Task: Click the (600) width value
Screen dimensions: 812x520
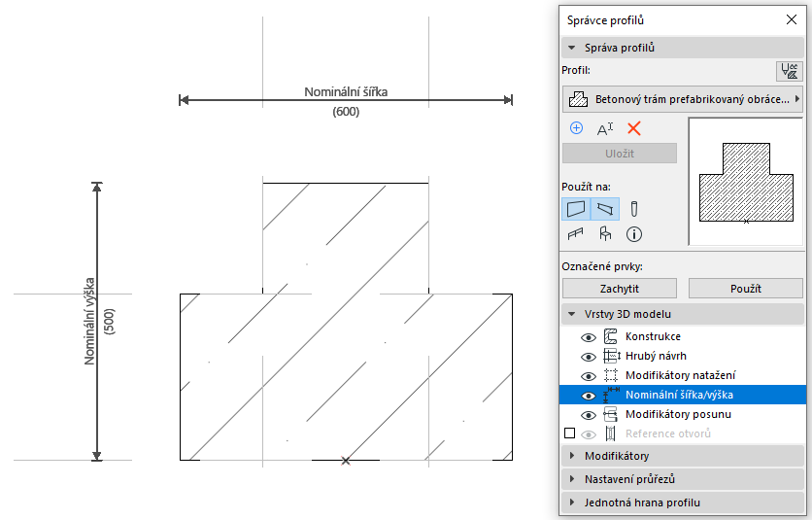Action: pyautogui.click(x=346, y=112)
